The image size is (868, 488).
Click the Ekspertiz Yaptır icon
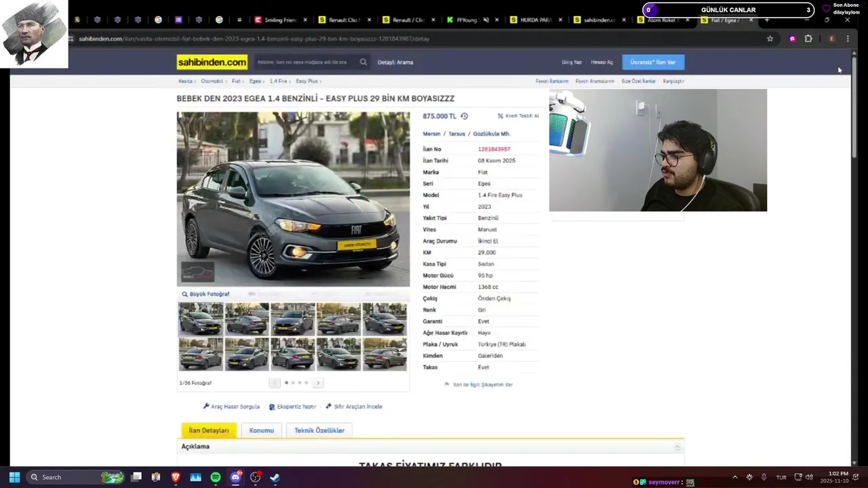point(272,407)
